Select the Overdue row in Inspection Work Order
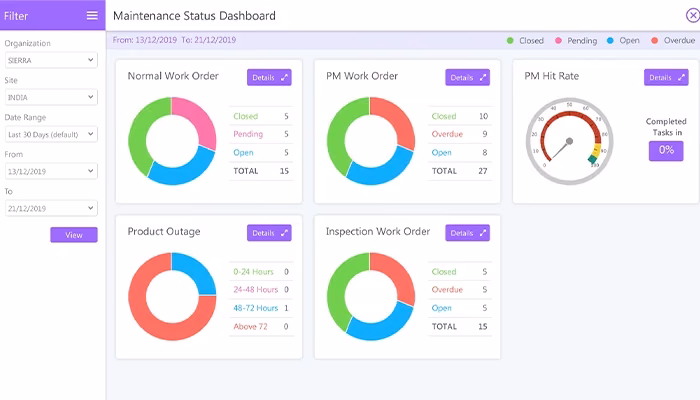 click(x=460, y=289)
